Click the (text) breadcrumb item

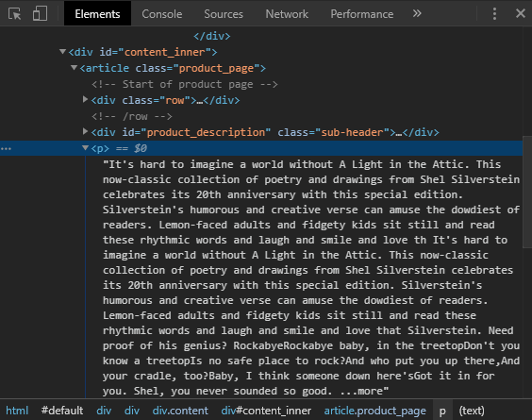coord(472,411)
